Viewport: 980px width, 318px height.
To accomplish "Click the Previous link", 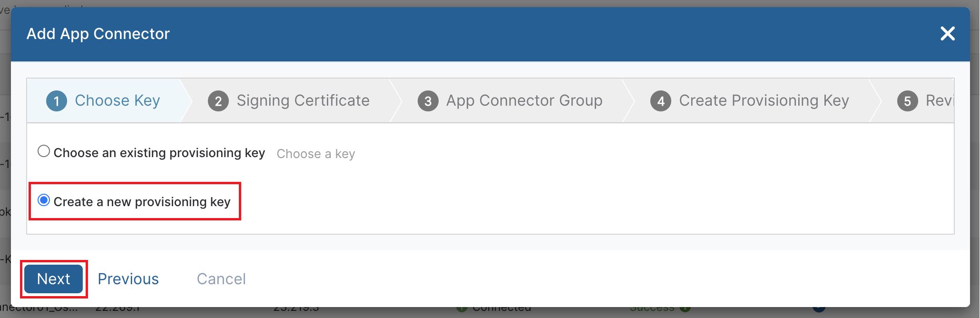I will point(128,279).
